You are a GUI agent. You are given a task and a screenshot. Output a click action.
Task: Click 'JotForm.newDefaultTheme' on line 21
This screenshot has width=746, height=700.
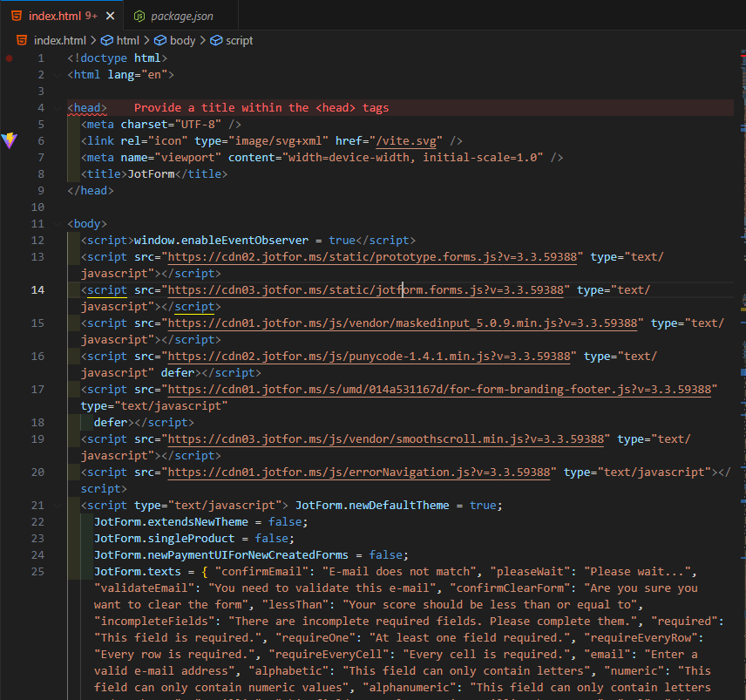pos(372,506)
